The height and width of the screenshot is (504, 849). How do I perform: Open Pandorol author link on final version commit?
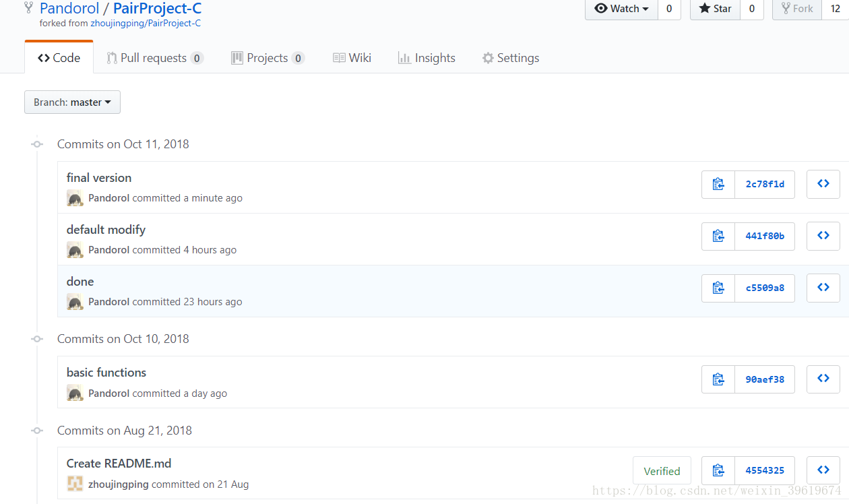[x=108, y=198]
